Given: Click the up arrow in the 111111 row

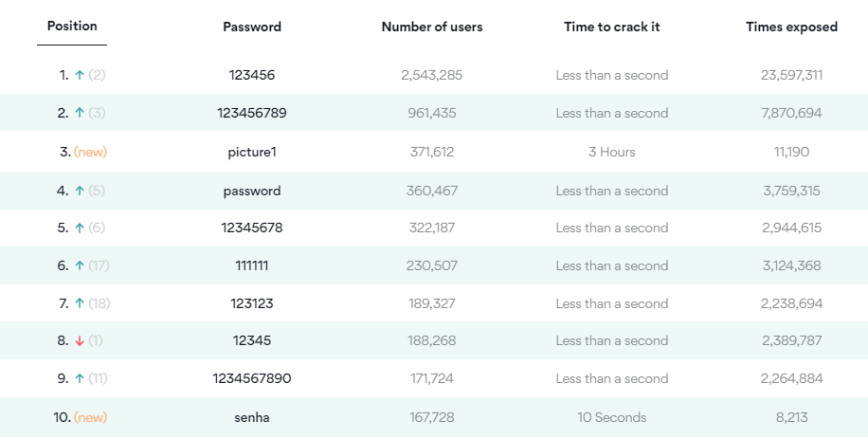Looking at the screenshot, I should [x=80, y=266].
